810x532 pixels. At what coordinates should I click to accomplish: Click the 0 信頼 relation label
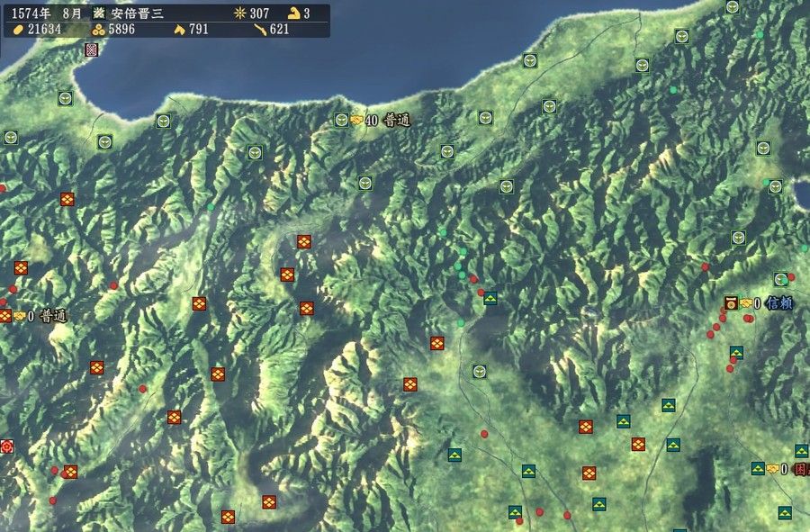tap(773, 303)
